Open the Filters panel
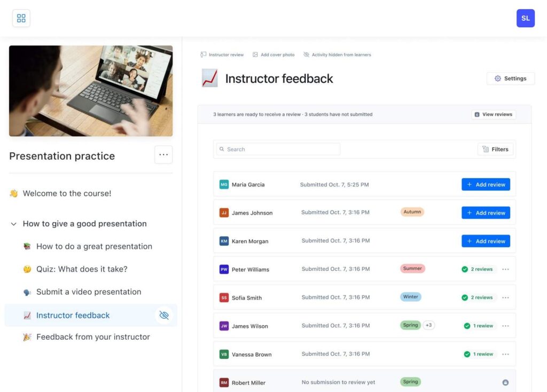The height and width of the screenshot is (392, 547). point(495,149)
